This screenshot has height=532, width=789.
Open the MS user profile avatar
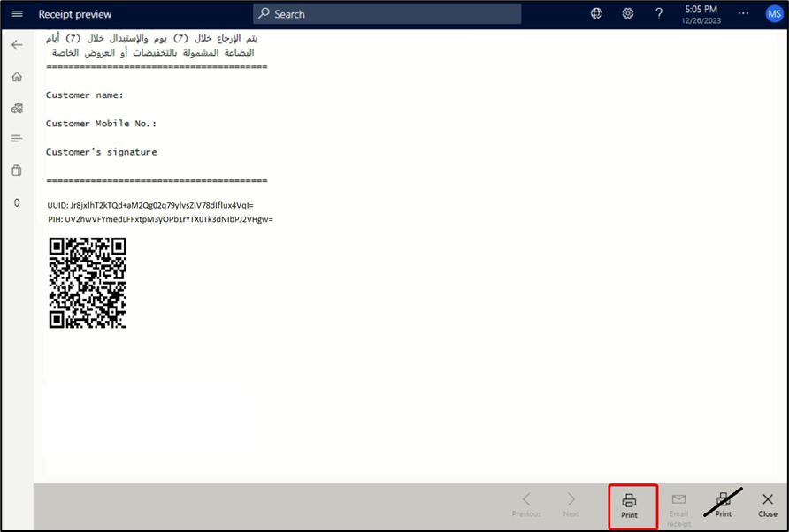(774, 14)
